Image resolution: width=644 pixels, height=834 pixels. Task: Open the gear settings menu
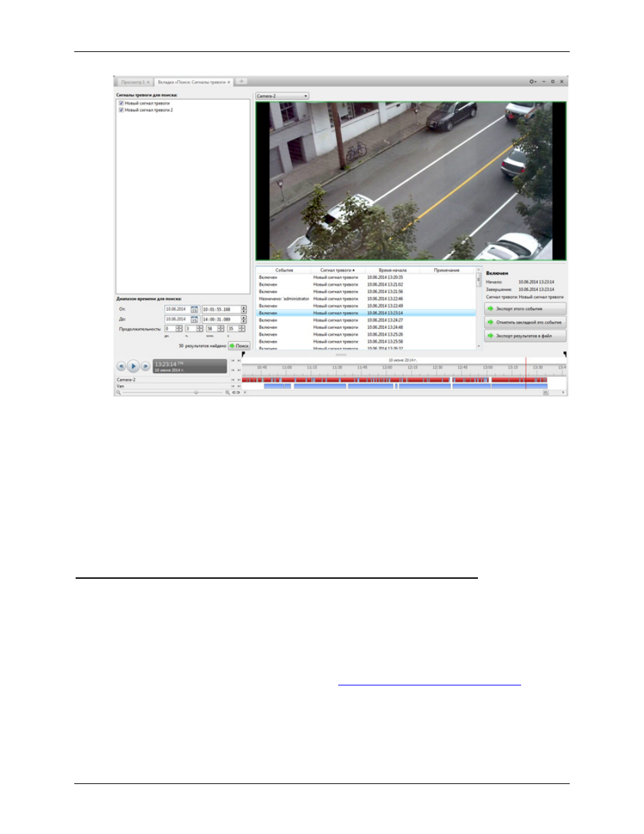coord(533,82)
